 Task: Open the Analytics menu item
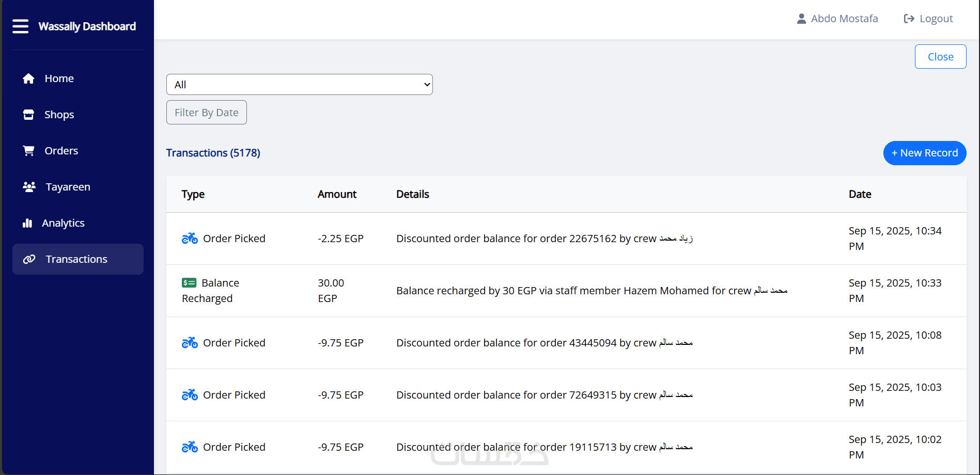63,223
